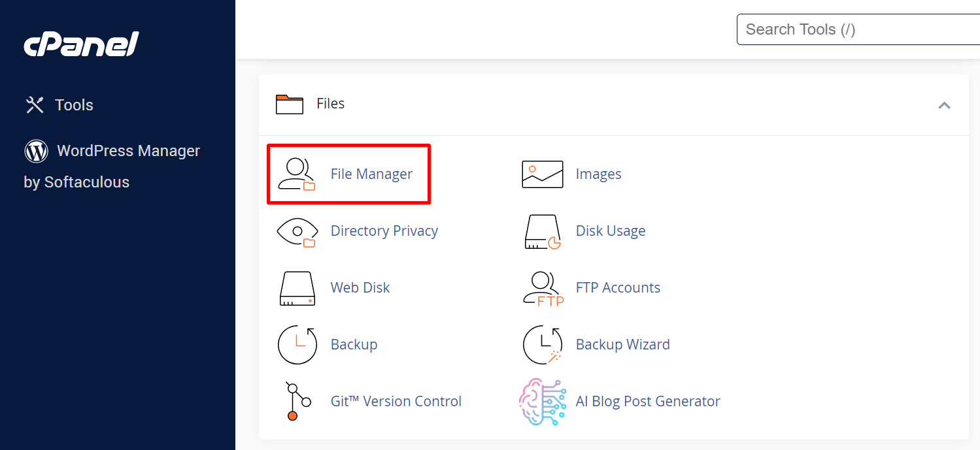Open the FTP Accounts link
This screenshot has width=980, height=450.
[x=618, y=288]
